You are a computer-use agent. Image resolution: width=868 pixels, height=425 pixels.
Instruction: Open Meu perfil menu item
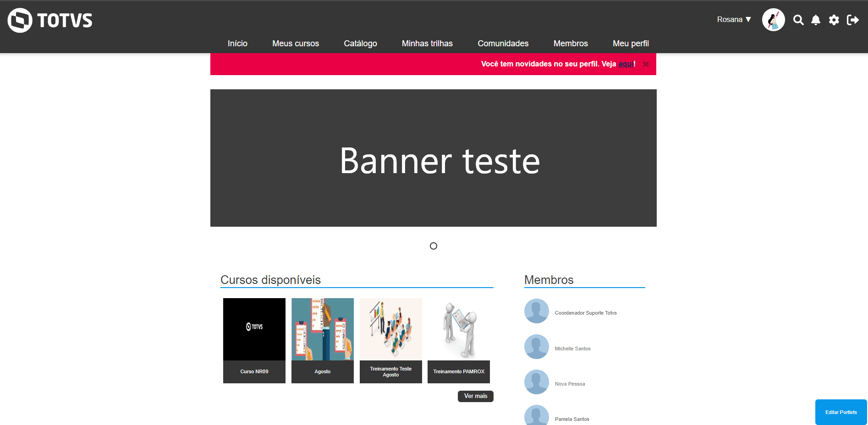631,44
